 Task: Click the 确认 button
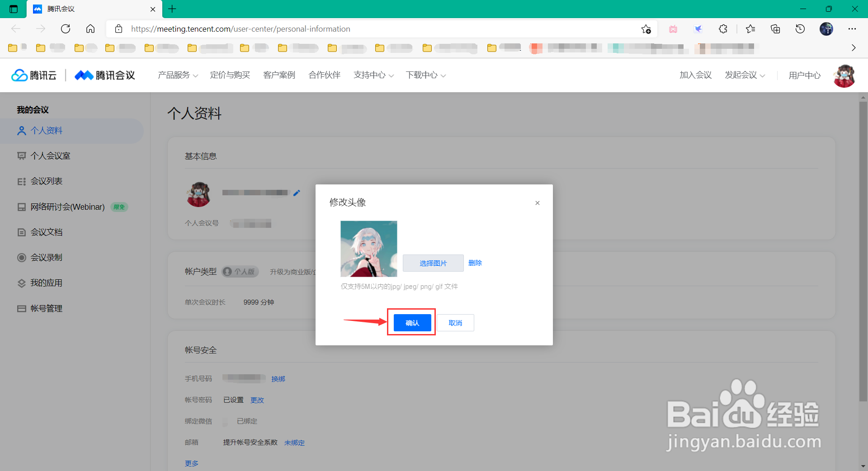tap(412, 323)
